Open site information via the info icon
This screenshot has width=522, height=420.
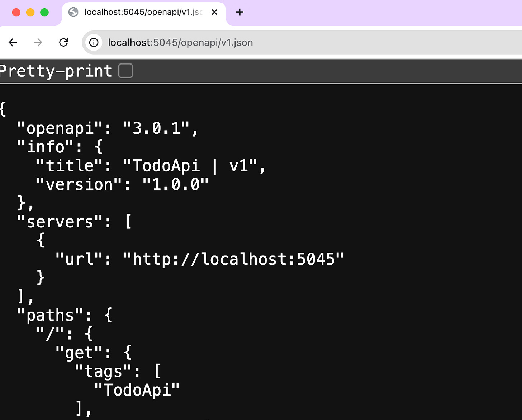click(x=94, y=42)
